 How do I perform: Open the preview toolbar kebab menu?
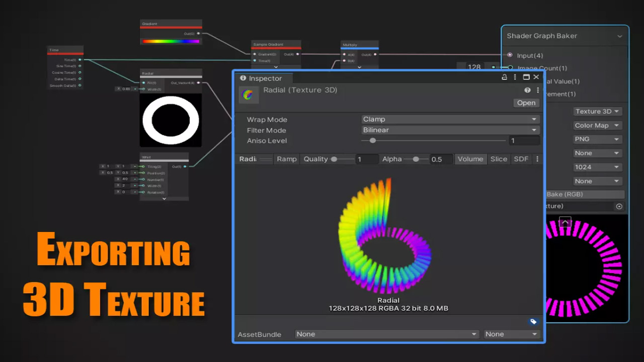[x=537, y=159]
